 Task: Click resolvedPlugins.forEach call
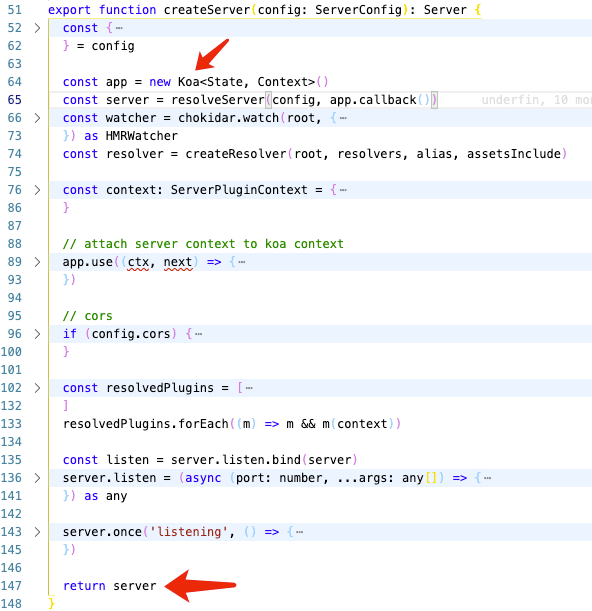[x=145, y=424]
